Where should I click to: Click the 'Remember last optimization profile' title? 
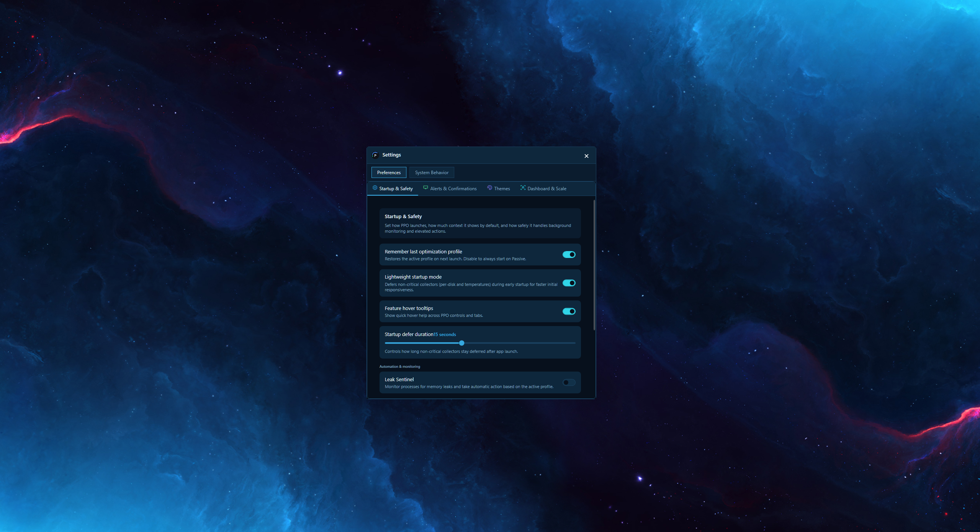423,252
